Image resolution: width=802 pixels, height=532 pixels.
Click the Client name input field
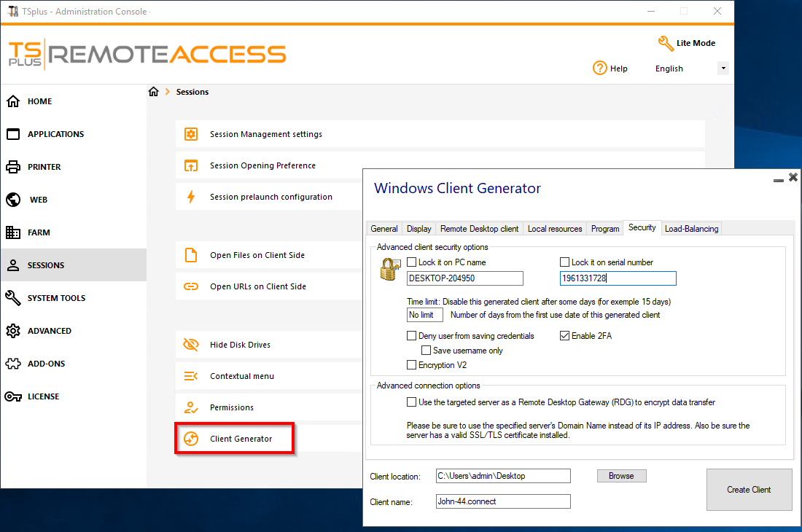(503, 501)
